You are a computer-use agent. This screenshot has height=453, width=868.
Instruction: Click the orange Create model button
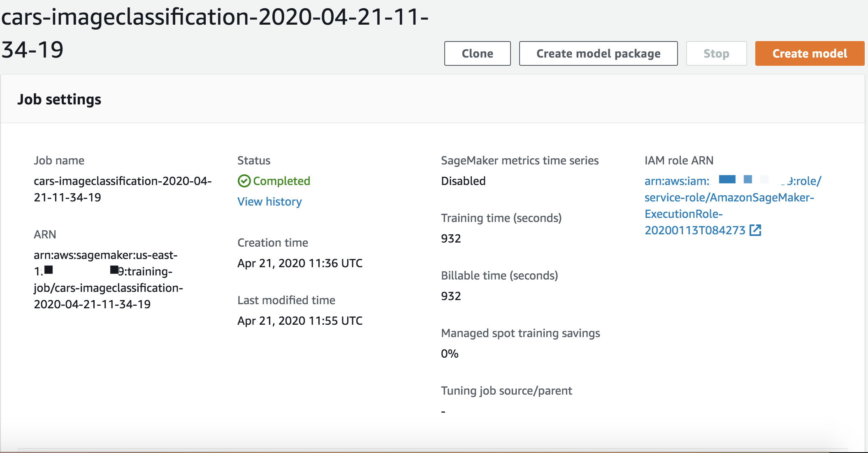[810, 53]
